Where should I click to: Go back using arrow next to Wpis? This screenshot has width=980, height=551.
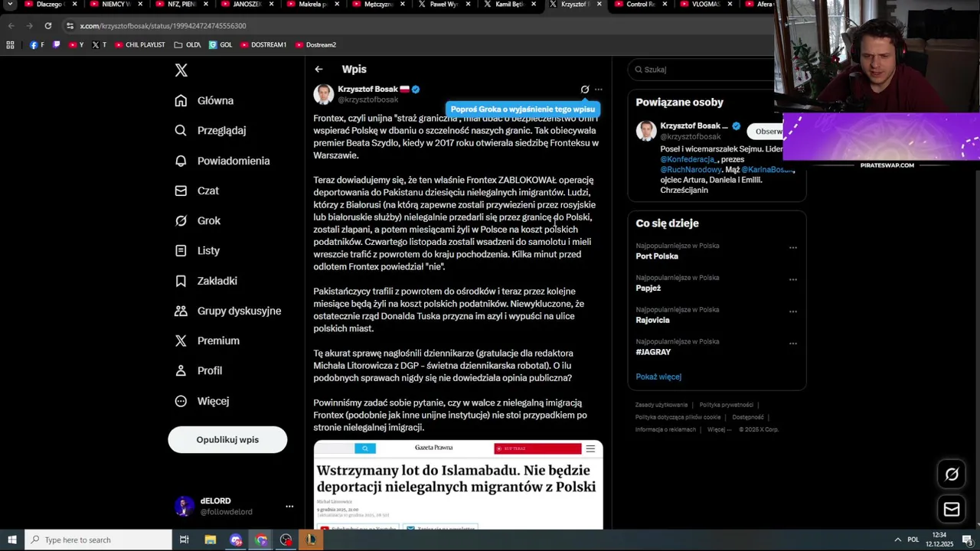[x=318, y=70]
